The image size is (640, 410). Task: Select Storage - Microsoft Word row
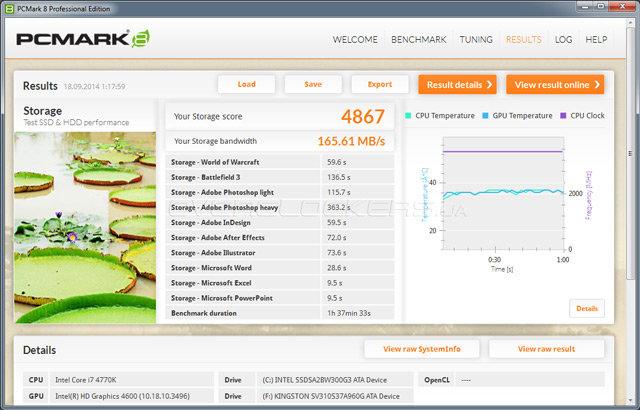click(280, 268)
